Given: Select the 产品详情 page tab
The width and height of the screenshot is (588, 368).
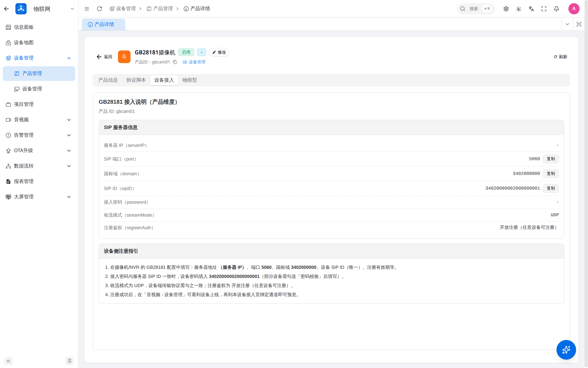Looking at the screenshot, I should pyautogui.click(x=103, y=24).
